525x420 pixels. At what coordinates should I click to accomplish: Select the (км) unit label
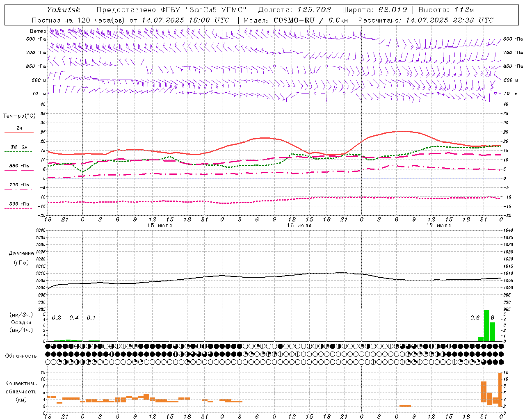(21, 399)
